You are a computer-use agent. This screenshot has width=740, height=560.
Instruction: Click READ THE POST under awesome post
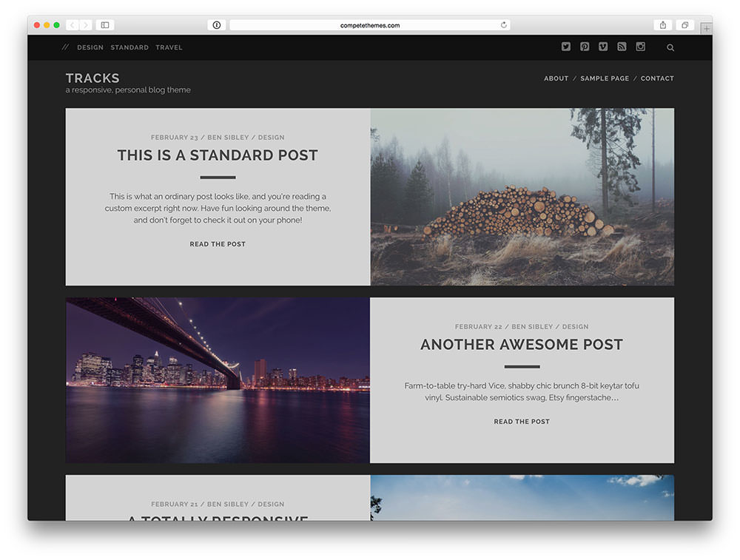coord(522,422)
